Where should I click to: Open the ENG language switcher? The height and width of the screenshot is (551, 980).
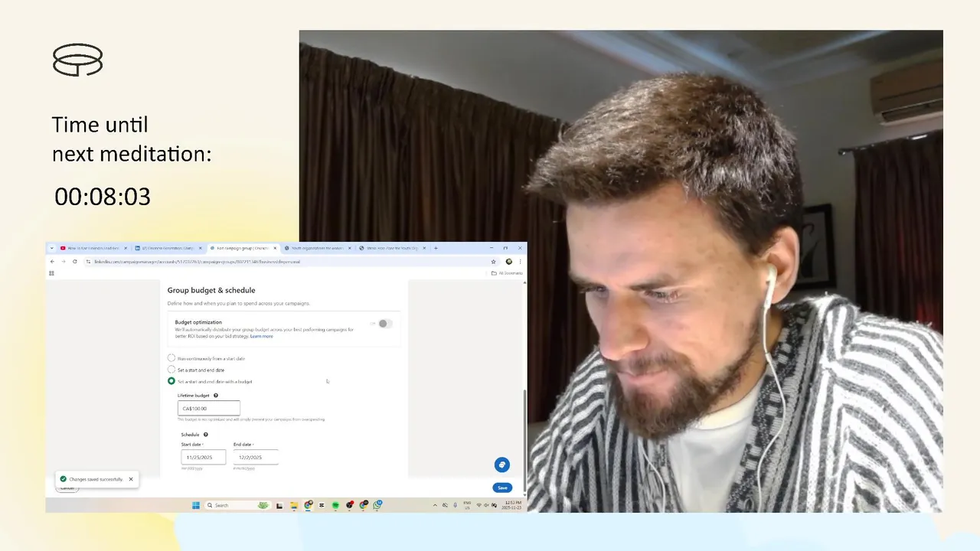[467, 505]
